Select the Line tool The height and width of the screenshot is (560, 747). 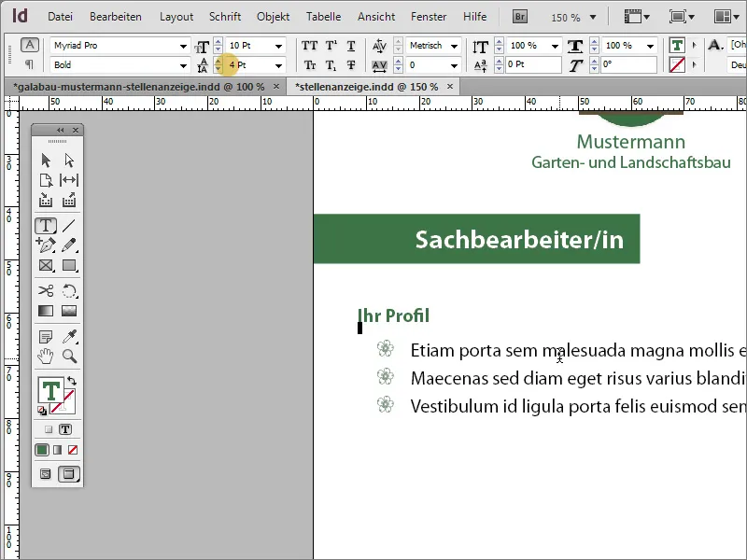pyautogui.click(x=69, y=225)
